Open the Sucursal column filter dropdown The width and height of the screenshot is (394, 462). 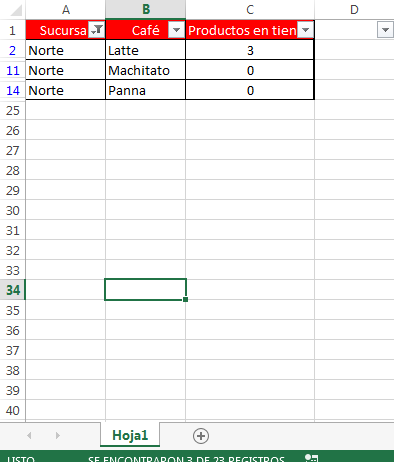coord(96,30)
